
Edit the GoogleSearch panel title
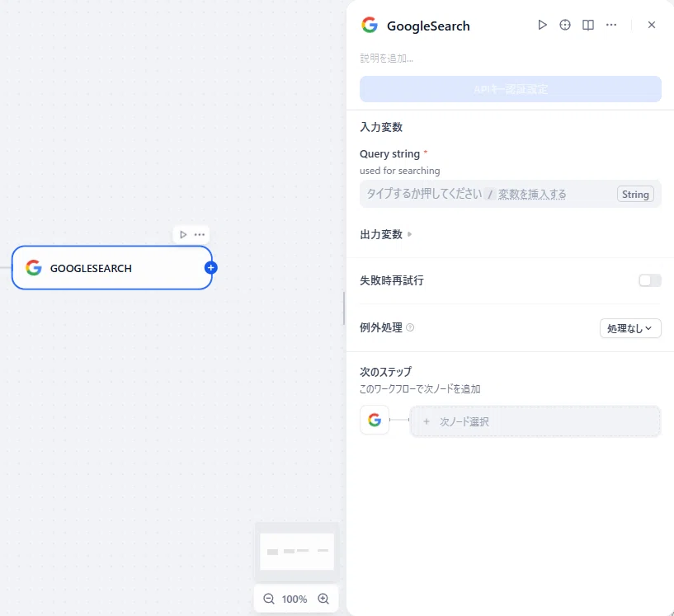428,26
